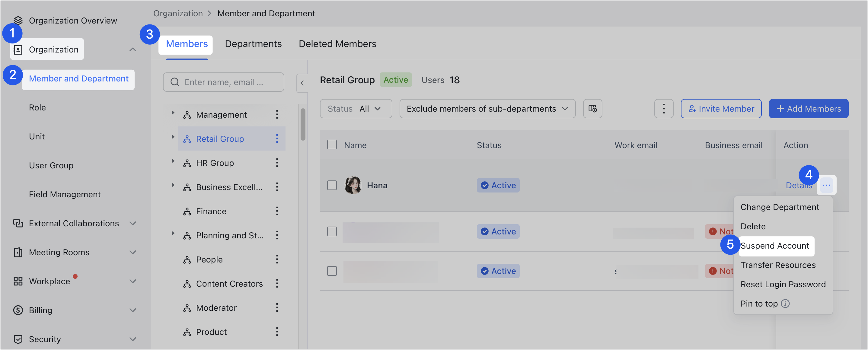Check the checkbox next to Hana

click(x=332, y=185)
